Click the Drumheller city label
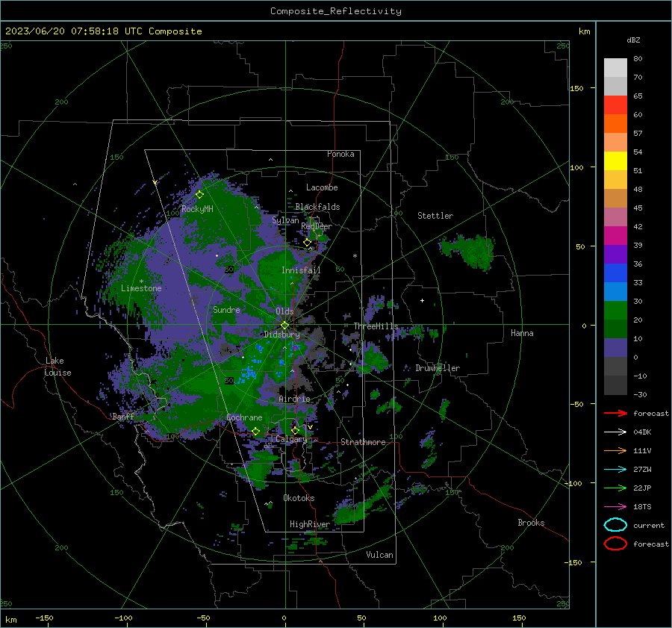Image resolution: width=672 pixels, height=628 pixels. [x=438, y=368]
